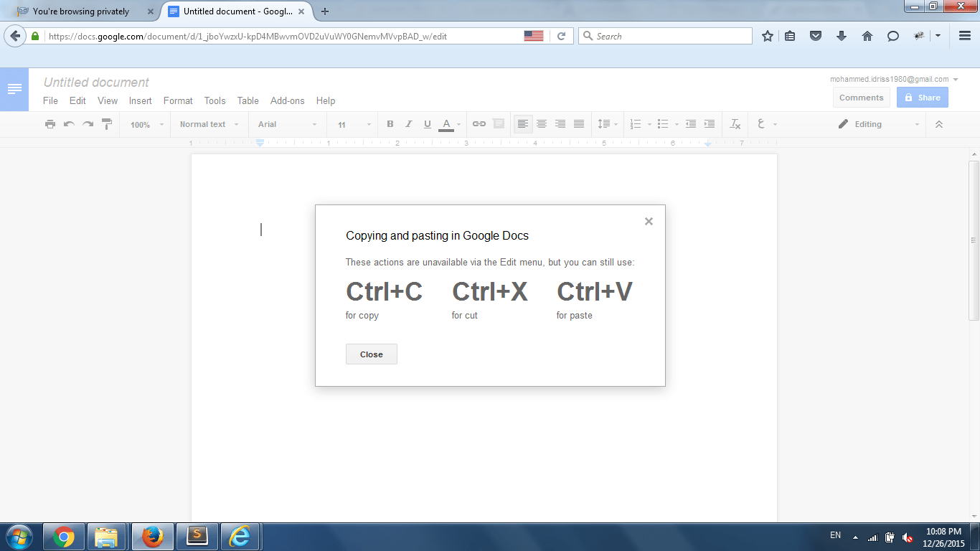
Task: Click the Reload page icon
Action: pos(561,36)
